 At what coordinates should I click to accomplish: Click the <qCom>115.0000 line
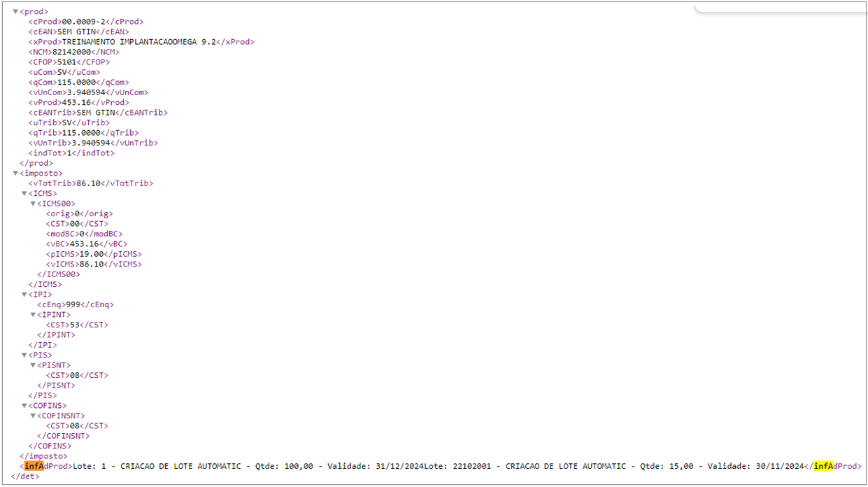tap(78, 83)
